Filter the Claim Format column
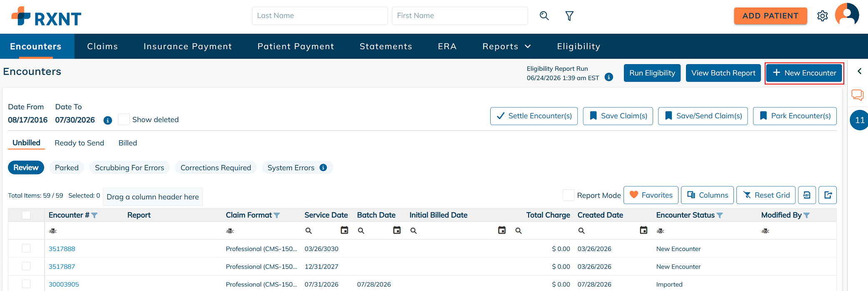868x291 pixels. pos(277,215)
